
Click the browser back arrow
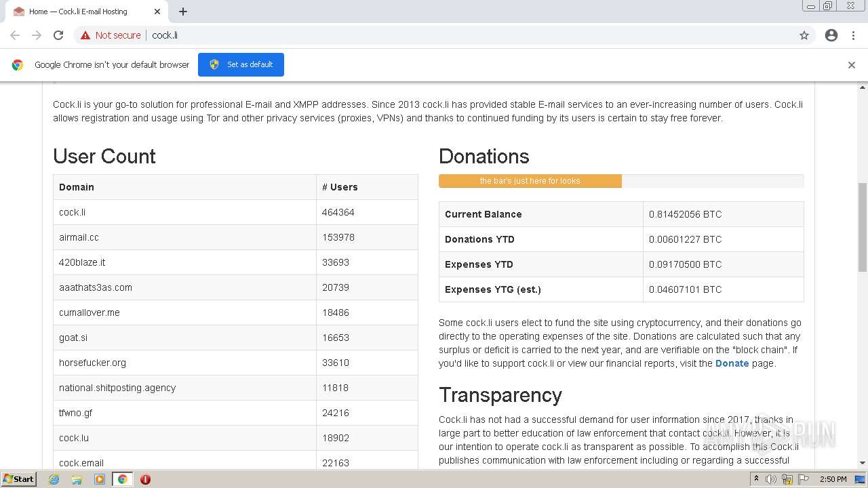point(15,35)
